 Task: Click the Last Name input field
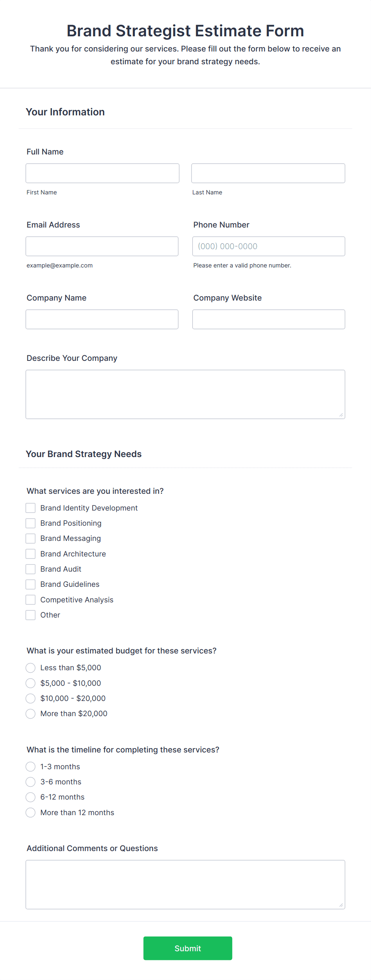click(268, 173)
